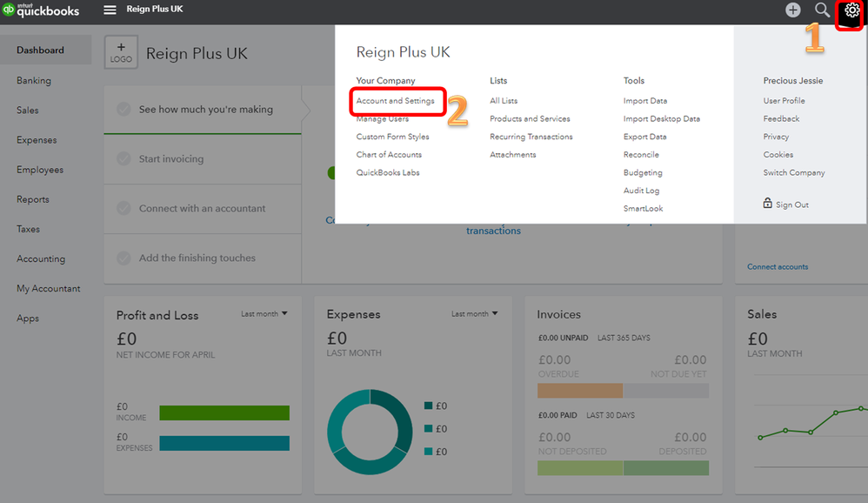
Task: Open All Lists
Action: coord(504,101)
